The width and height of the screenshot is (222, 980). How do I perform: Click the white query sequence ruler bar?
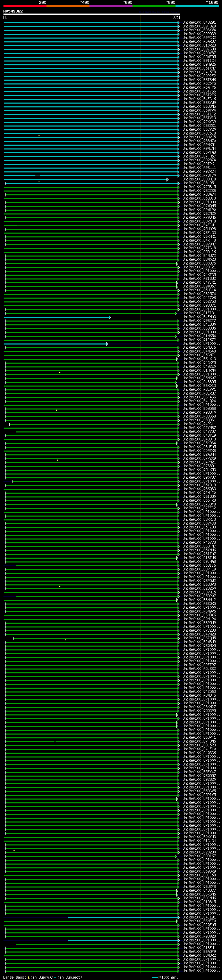(x=92, y=15)
